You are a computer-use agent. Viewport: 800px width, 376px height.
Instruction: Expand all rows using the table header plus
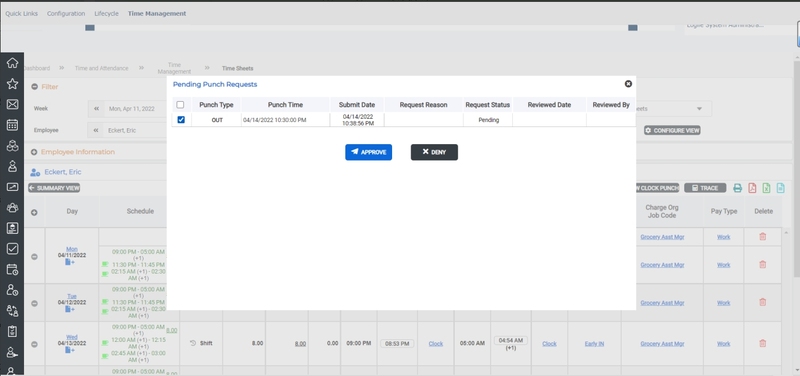coord(34,212)
